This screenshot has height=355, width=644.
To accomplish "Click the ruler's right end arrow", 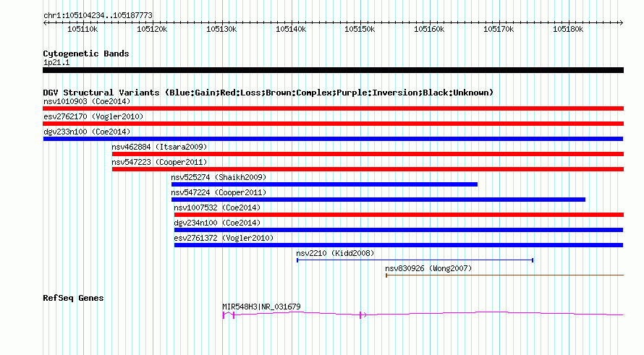I will tap(622, 22).
